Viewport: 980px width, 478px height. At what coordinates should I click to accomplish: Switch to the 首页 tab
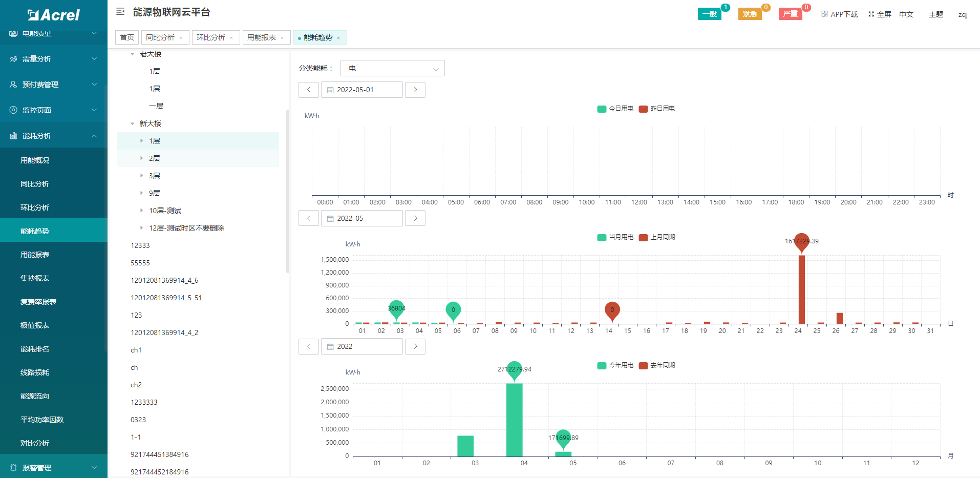pos(127,37)
